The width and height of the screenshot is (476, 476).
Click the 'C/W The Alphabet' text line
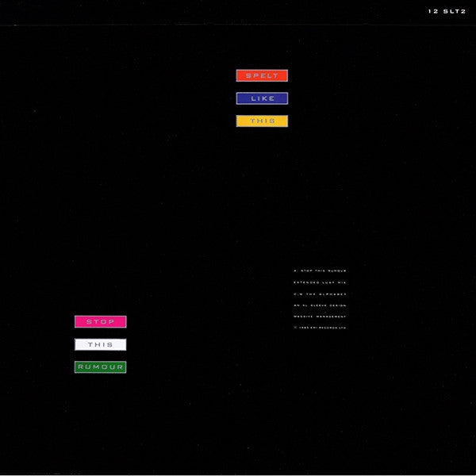(x=320, y=294)
